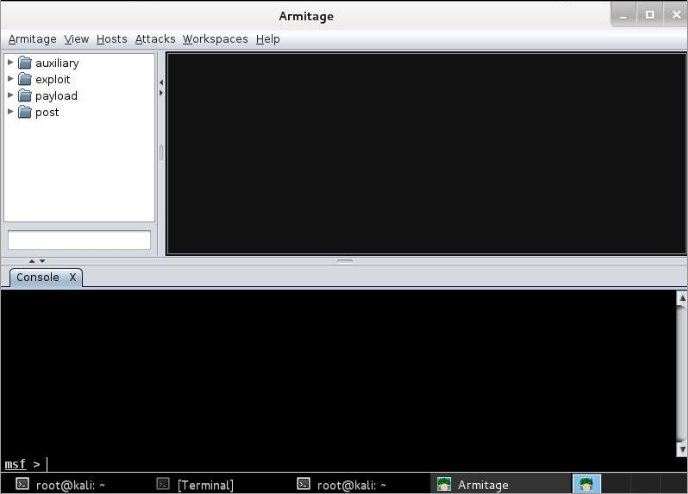The height and width of the screenshot is (494, 688).
Task: Open the Hosts menu
Action: (x=111, y=39)
